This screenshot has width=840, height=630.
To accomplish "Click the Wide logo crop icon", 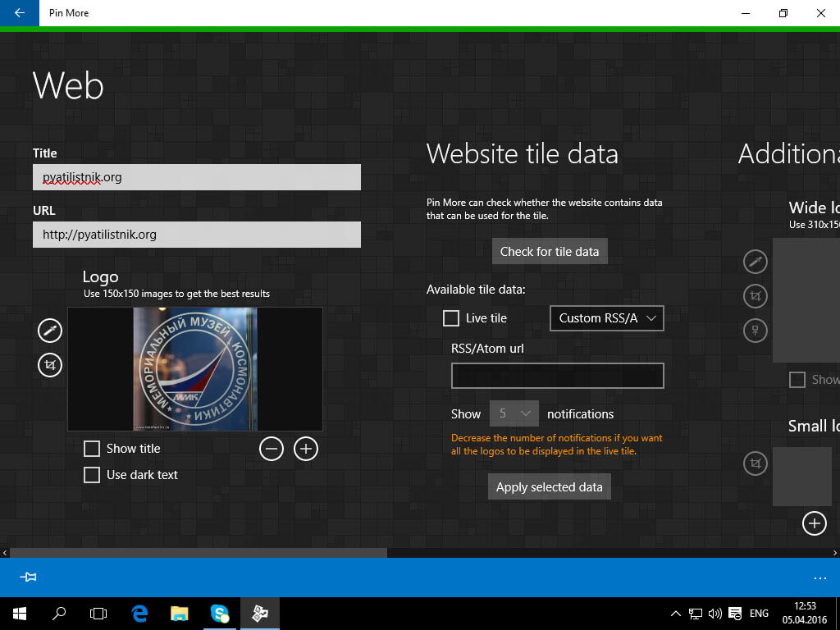I will [755, 296].
